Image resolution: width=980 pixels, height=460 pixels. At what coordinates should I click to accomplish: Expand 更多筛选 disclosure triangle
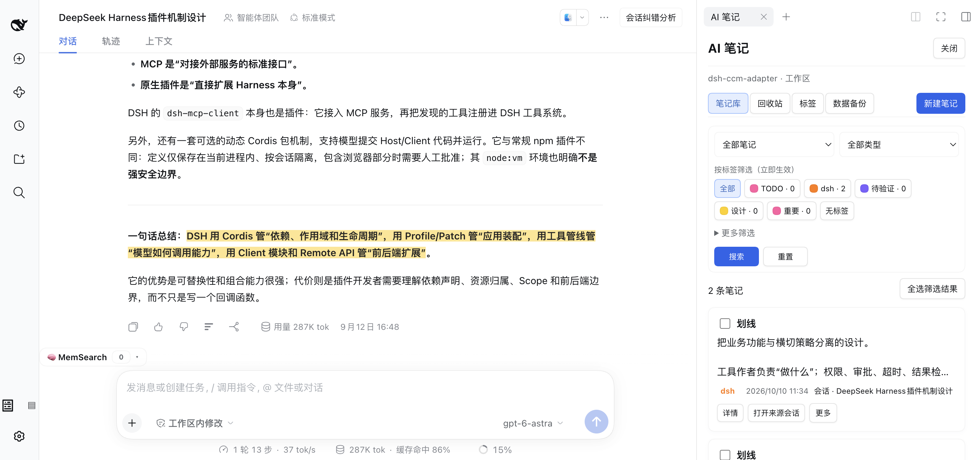(x=716, y=233)
